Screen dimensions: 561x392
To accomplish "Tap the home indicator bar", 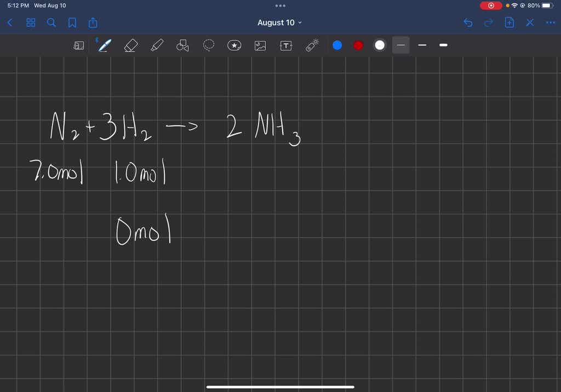I will [280, 387].
